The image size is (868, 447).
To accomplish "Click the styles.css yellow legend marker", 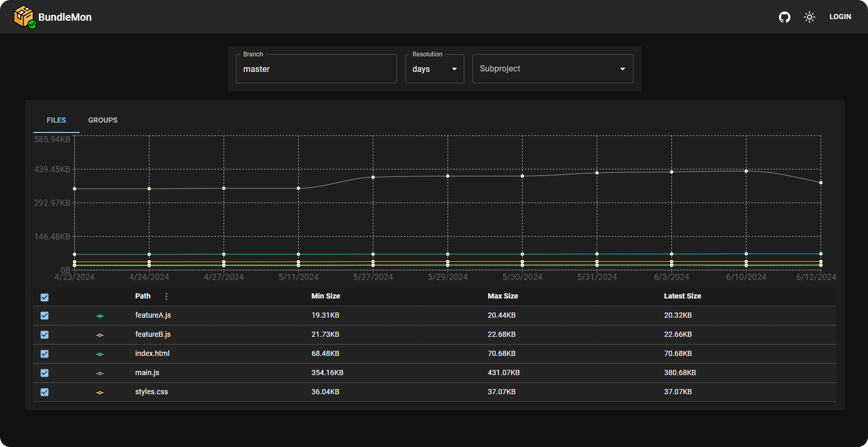I will click(100, 392).
